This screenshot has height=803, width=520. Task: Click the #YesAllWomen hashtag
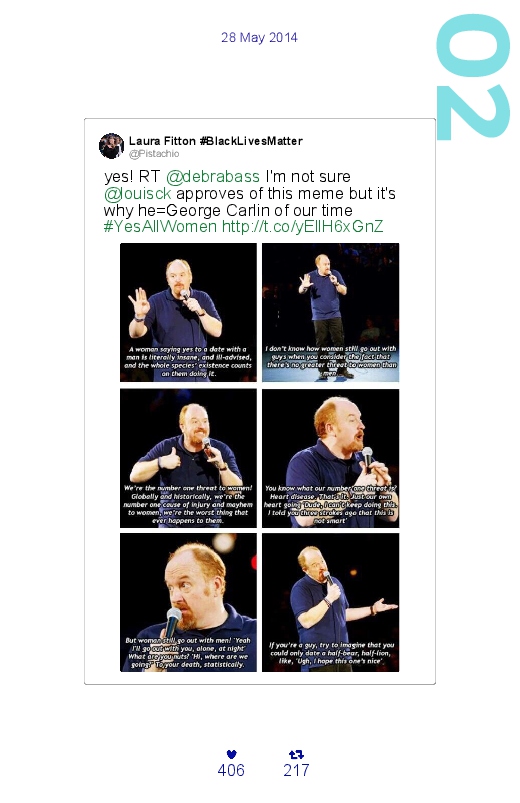[x=160, y=226]
